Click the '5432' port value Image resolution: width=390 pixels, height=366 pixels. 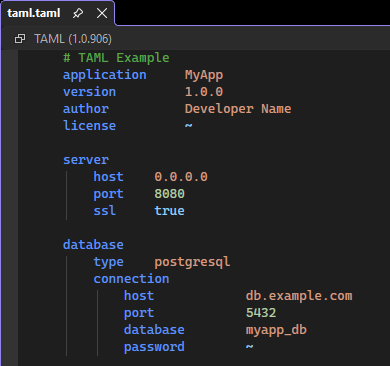coord(261,313)
